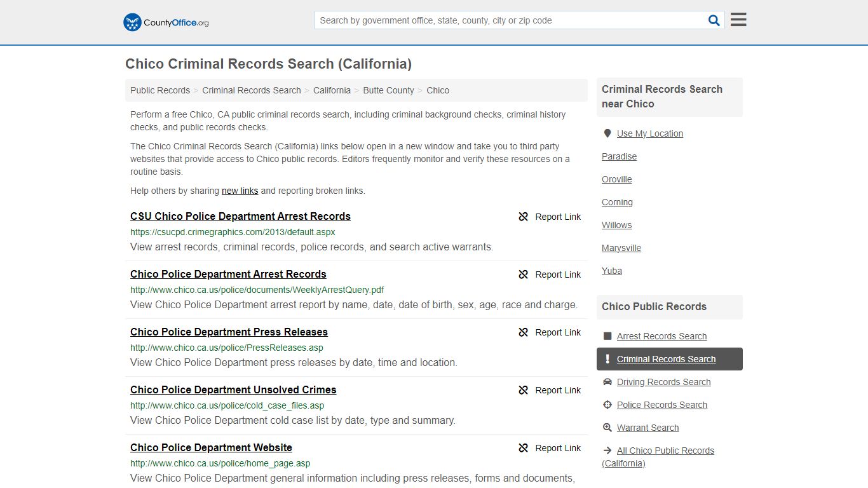Open Chico Police Department Website link
This screenshot has width=868, height=488.
point(211,447)
